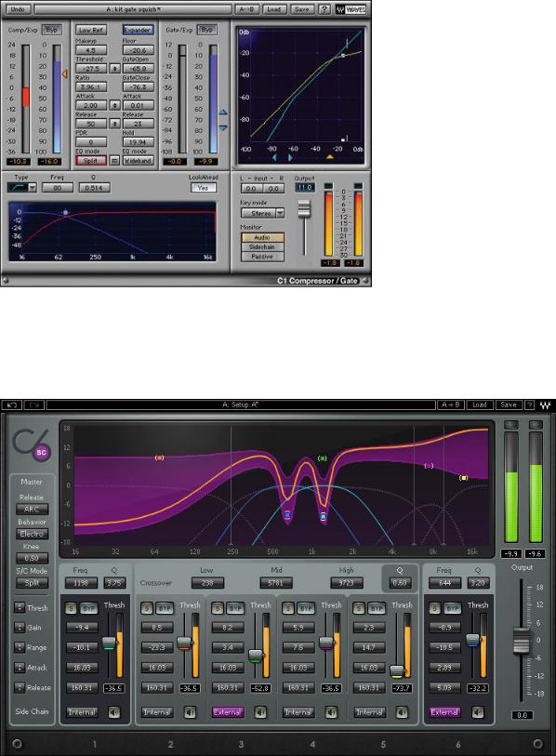Click the speaker icon for C6 band 5
556x756 pixels.
pos(402,712)
